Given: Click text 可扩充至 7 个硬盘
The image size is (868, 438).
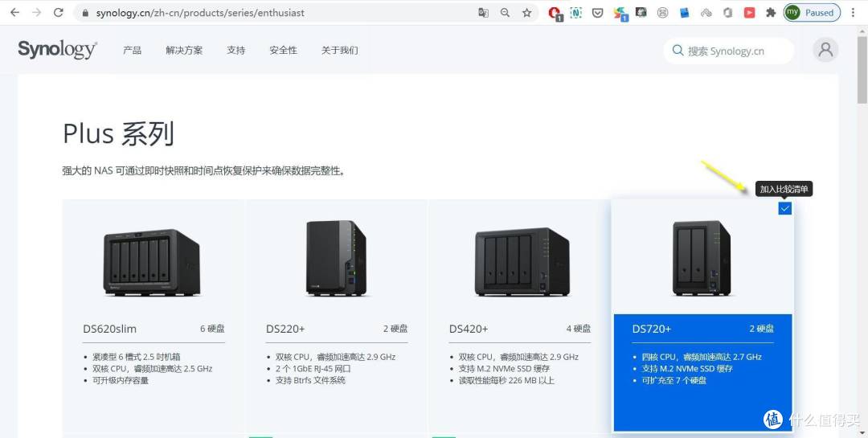Looking at the screenshot, I should 674,380.
